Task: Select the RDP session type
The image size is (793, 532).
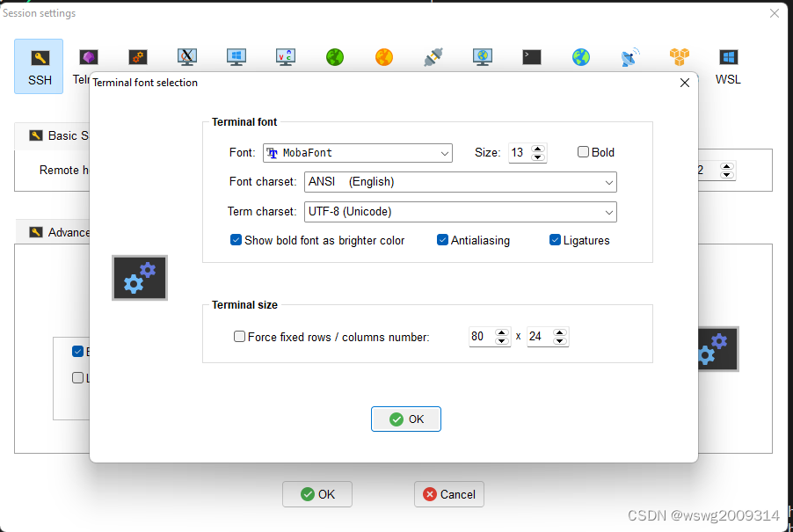Action: click(x=236, y=55)
